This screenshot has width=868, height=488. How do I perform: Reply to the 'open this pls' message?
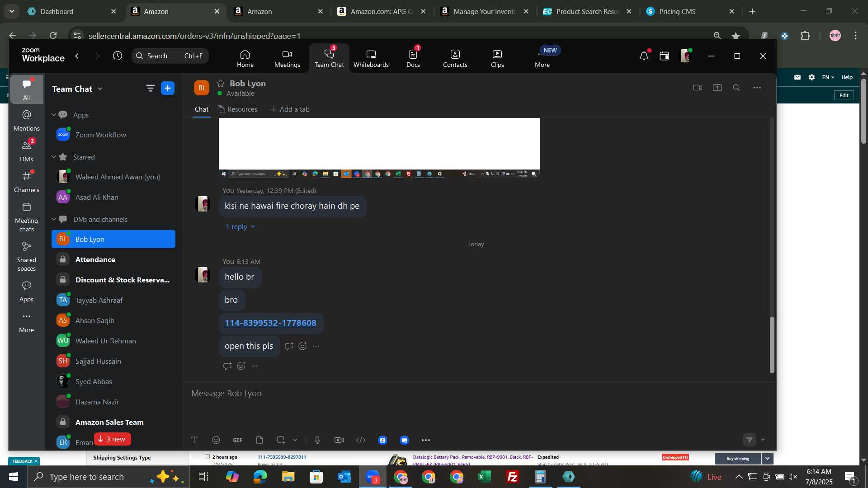[289, 346]
